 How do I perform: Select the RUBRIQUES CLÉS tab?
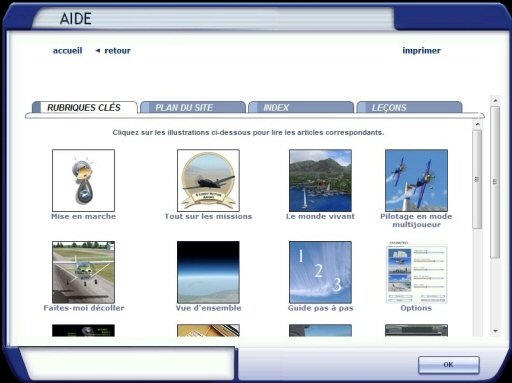(x=85, y=107)
